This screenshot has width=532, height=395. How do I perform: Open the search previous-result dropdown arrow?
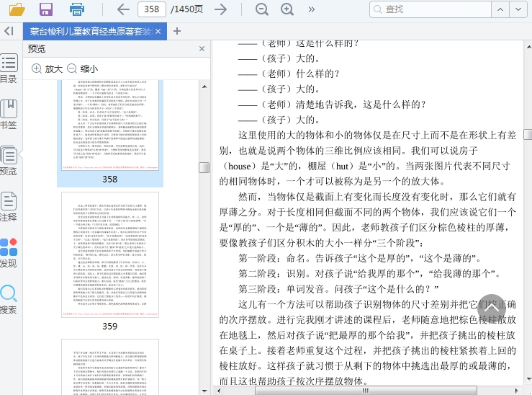500,9
